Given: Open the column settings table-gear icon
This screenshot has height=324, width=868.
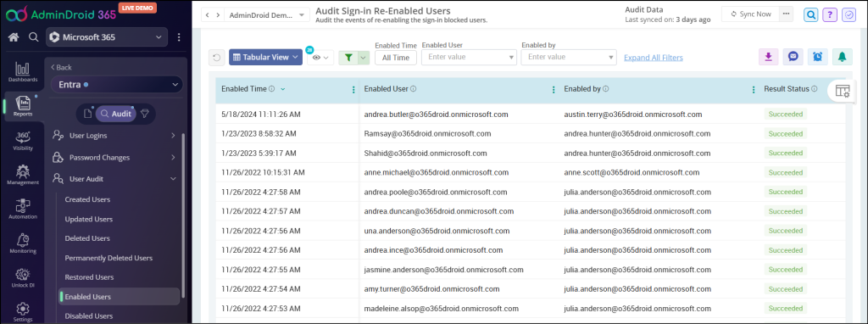Looking at the screenshot, I should [842, 92].
